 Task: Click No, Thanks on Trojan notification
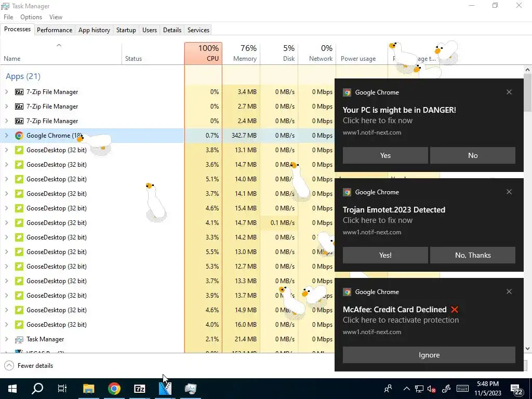point(473,255)
